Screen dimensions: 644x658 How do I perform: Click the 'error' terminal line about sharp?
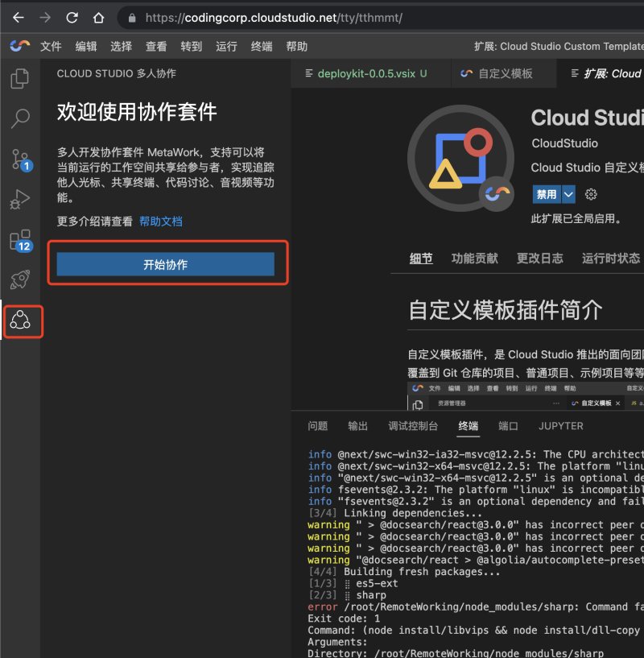[x=475, y=606]
